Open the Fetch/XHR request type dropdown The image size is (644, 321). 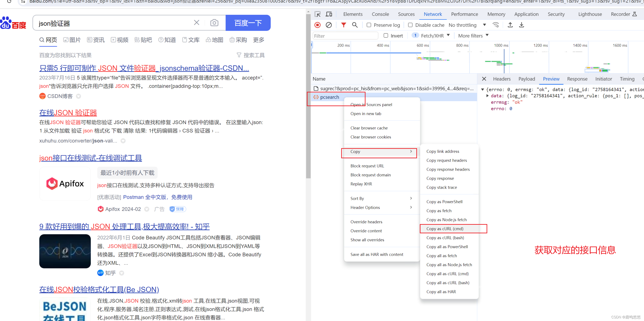tap(431, 36)
